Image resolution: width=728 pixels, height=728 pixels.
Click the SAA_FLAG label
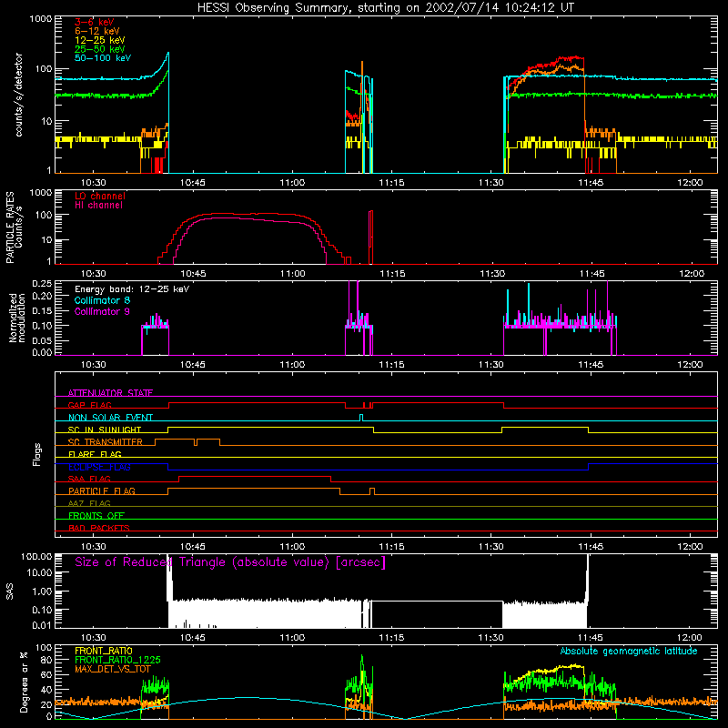click(x=89, y=479)
